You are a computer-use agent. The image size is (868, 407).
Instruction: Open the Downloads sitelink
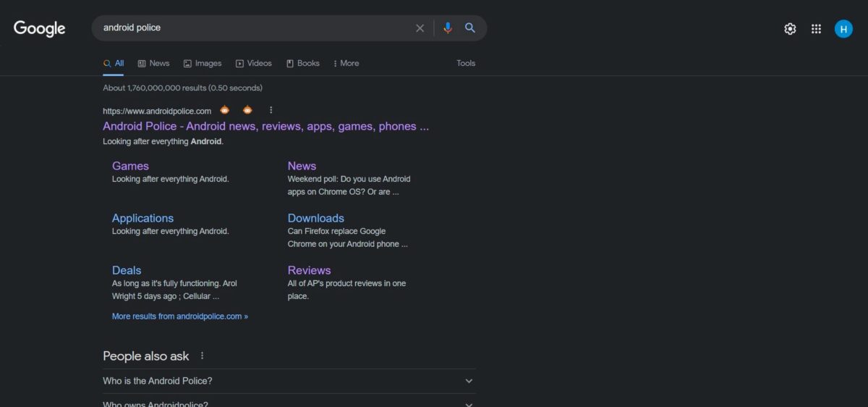[315, 218]
